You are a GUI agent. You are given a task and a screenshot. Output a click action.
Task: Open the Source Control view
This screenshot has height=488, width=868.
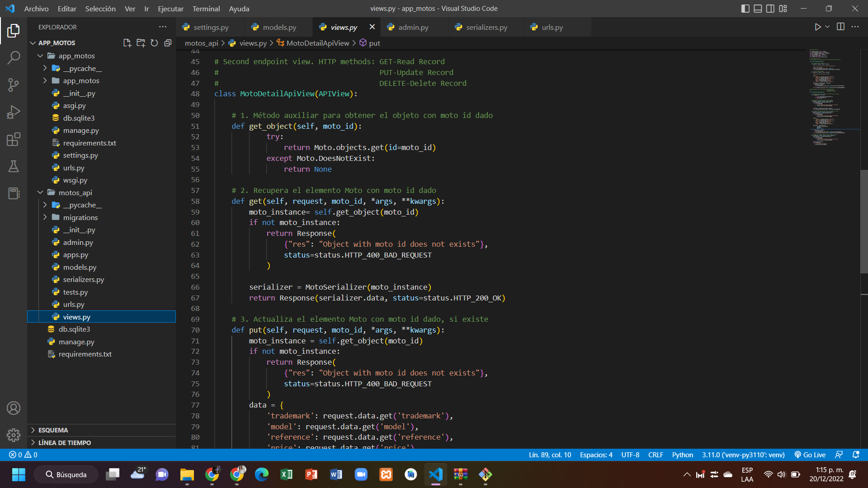click(x=14, y=84)
